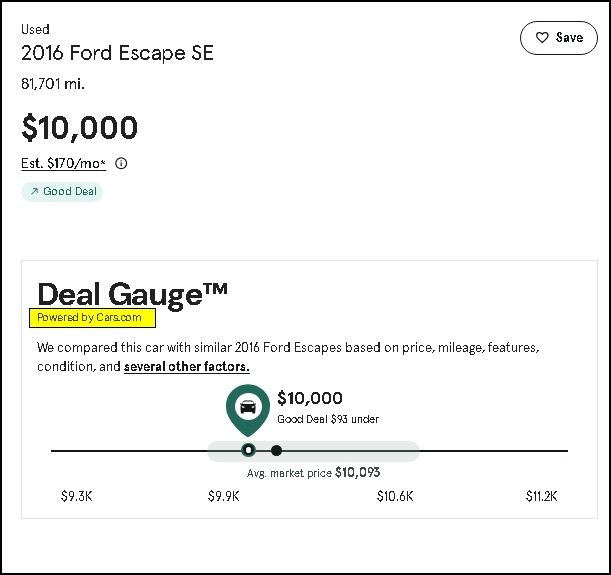This screenshot has height=575, width=611.
Task: Click the info icon beside monthly estimate
Action: pos(122,163)
